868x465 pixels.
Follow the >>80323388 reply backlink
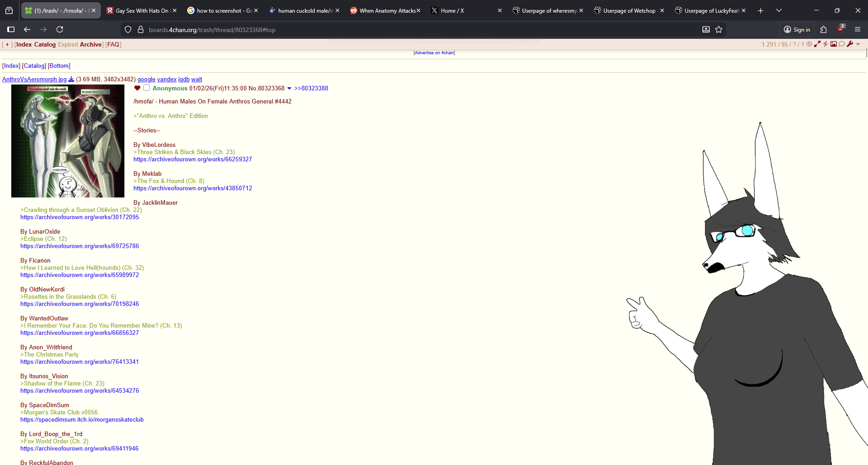pyautogui.click(x=311, y=88)
